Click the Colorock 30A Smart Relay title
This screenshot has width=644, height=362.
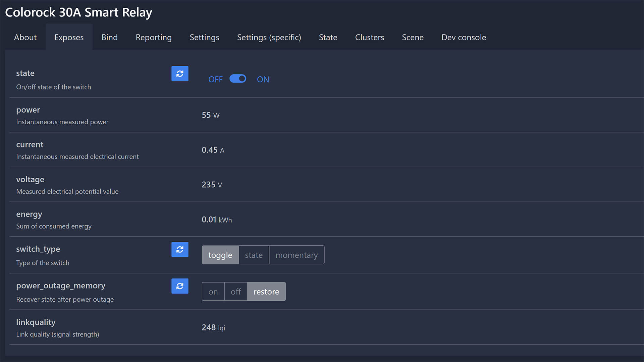click(78, 12)
